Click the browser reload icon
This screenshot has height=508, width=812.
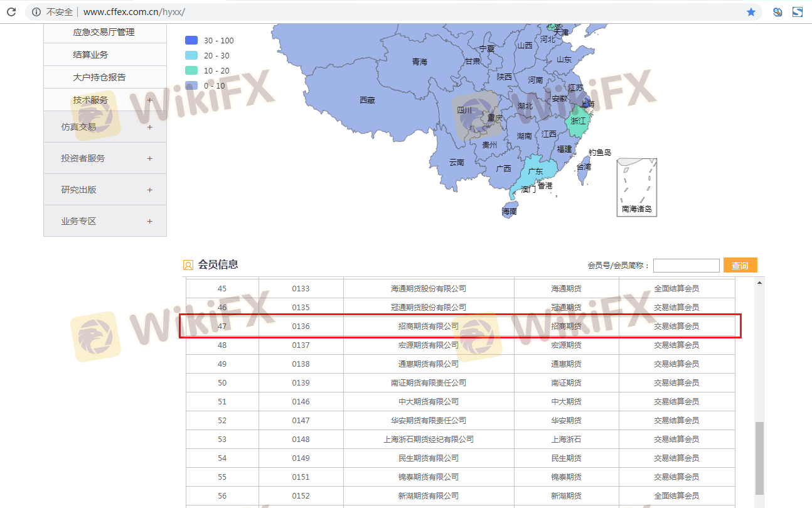tap(11, 12)
